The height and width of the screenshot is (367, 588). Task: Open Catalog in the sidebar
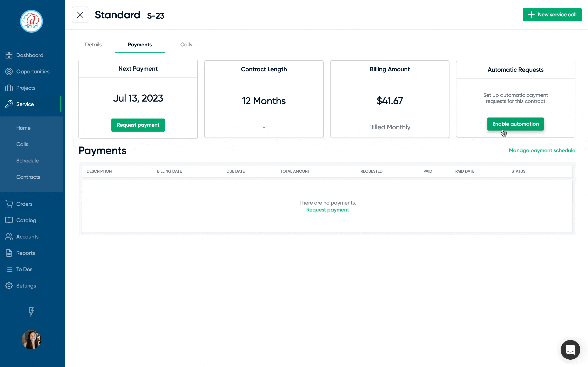(26, 220)
